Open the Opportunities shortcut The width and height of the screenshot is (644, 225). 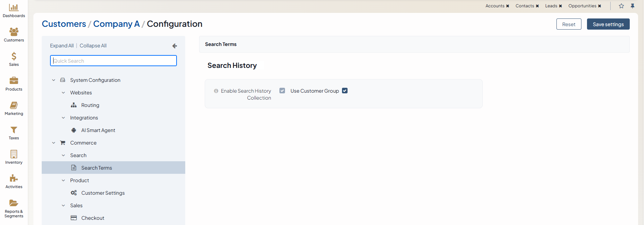pyautogui.click(x=582, y=6)
